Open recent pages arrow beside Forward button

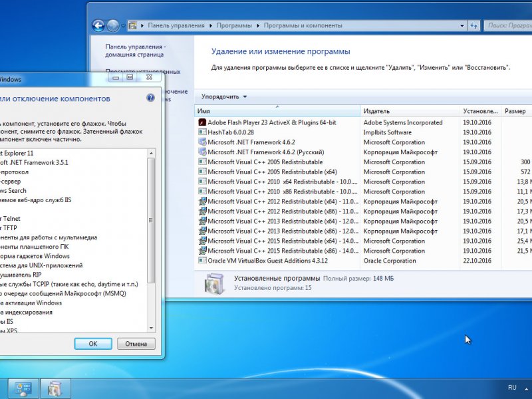pos(123,25)
